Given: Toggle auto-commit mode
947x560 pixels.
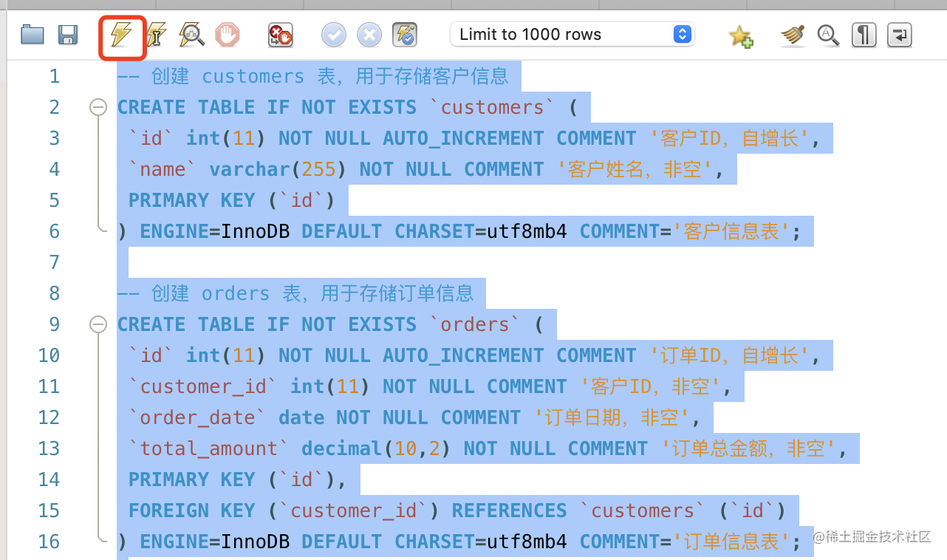Looking at the screenshot, I should tap(405, 35).
